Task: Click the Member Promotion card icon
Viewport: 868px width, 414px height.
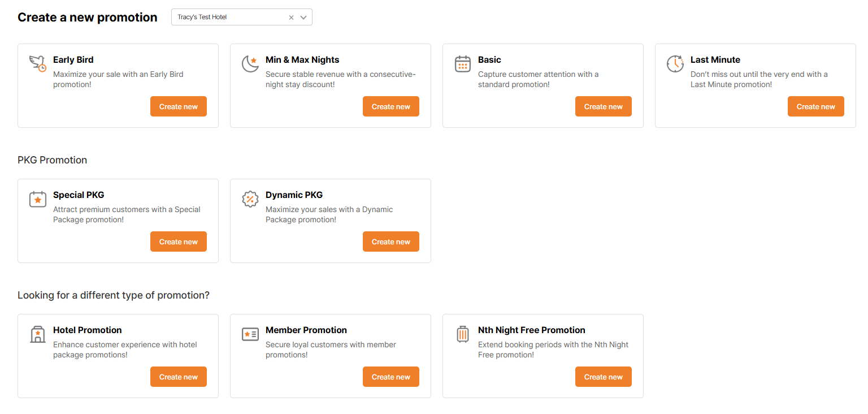Action: [250, 334]
